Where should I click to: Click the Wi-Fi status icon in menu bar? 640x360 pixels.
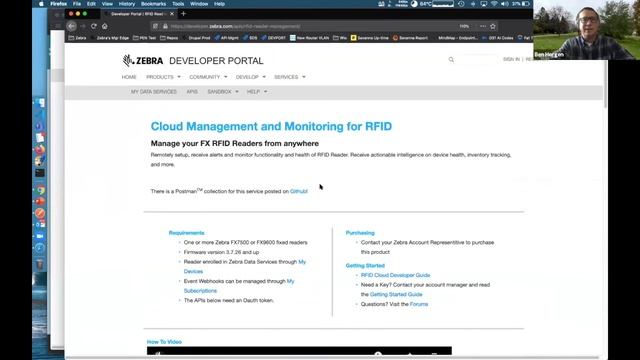click(494, 4)
